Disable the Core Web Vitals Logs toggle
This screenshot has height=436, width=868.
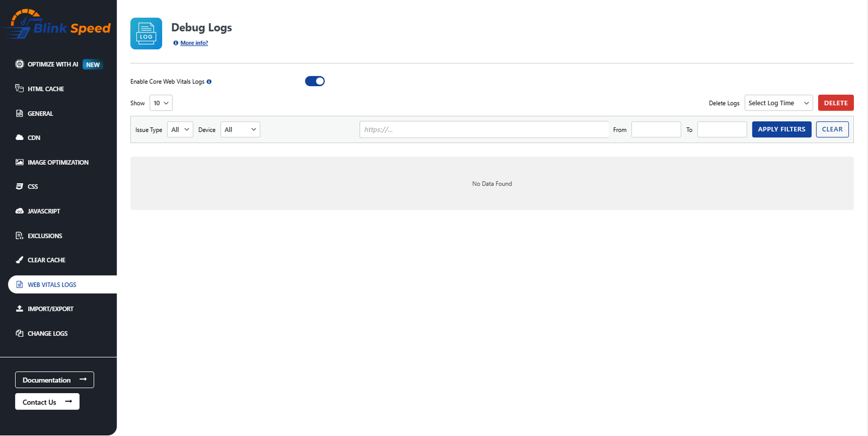(x=315, y=81)
